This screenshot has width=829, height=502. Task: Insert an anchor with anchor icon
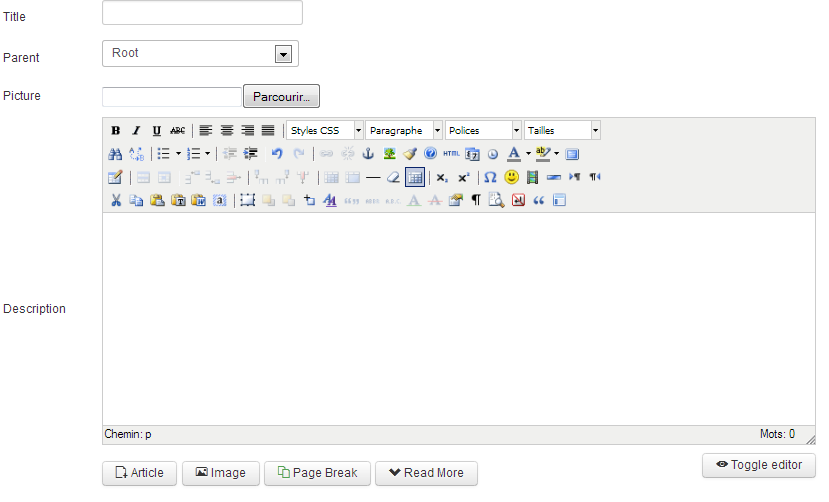point(367,154)
